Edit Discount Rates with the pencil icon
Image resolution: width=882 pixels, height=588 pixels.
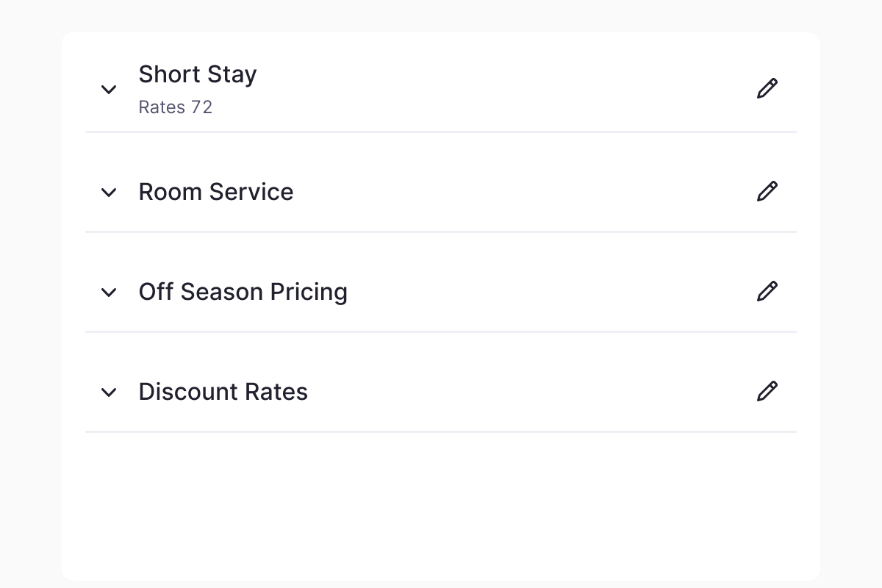767,392
